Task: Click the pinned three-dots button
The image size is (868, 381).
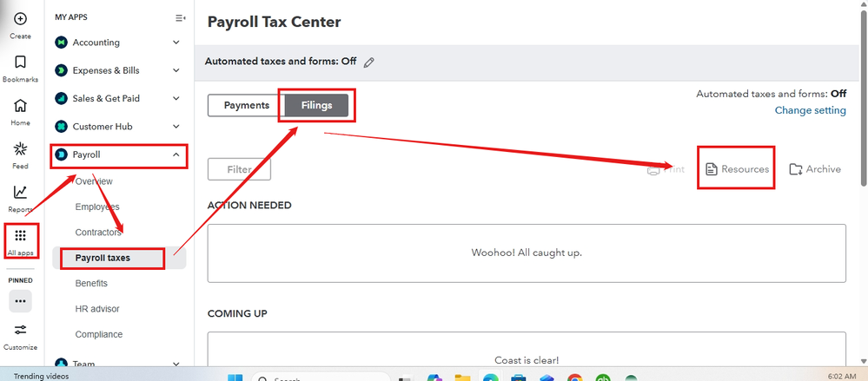Action: pyautogui.click(x=21, y=301)
